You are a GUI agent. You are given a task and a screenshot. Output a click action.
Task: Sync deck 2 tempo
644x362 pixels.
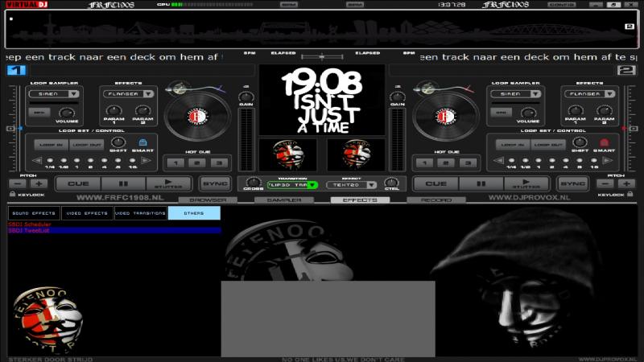[x=572, y=183]
